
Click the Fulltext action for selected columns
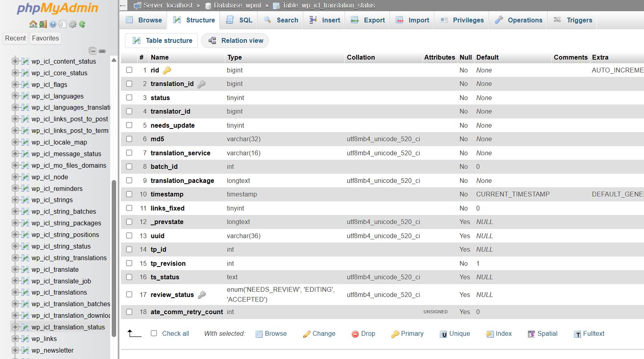589,334
